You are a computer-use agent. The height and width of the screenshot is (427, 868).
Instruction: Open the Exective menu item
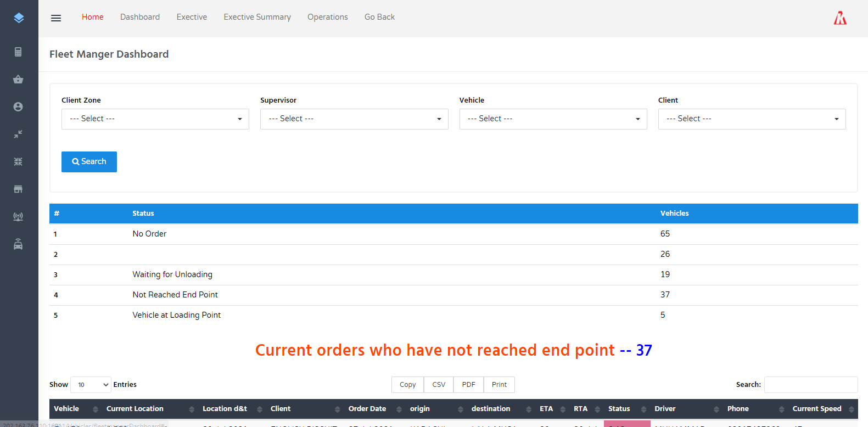[192, 17]
